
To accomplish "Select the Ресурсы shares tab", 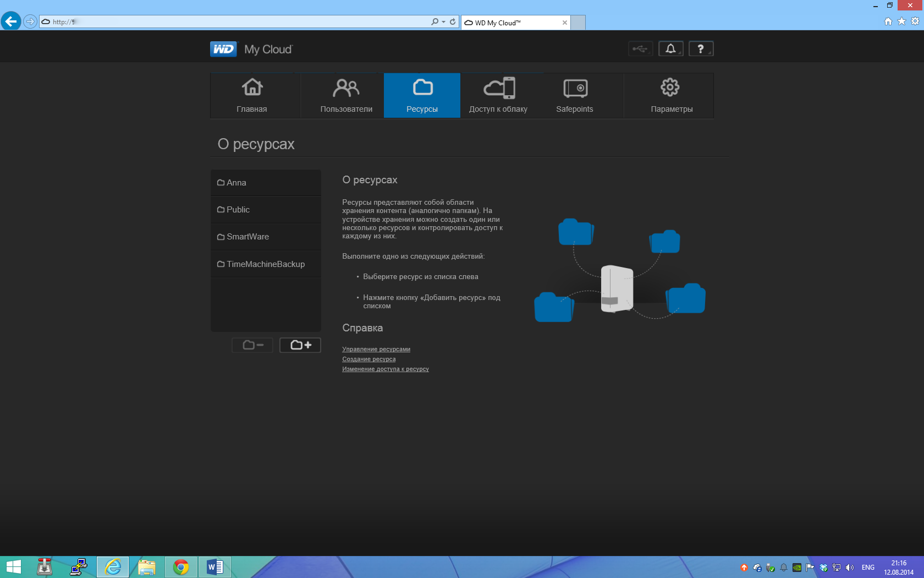I will point(422,95).
